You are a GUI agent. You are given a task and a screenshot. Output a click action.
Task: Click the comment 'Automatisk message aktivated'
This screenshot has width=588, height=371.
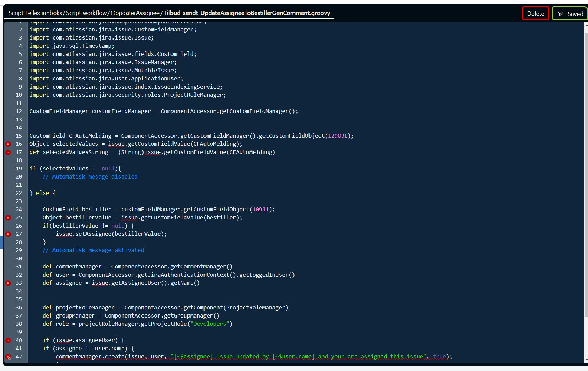tap(93, 250)
